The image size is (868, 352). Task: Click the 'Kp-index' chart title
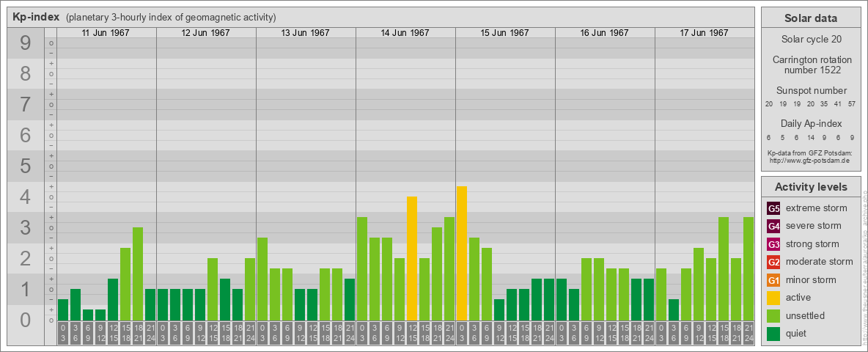coord(36,17)
